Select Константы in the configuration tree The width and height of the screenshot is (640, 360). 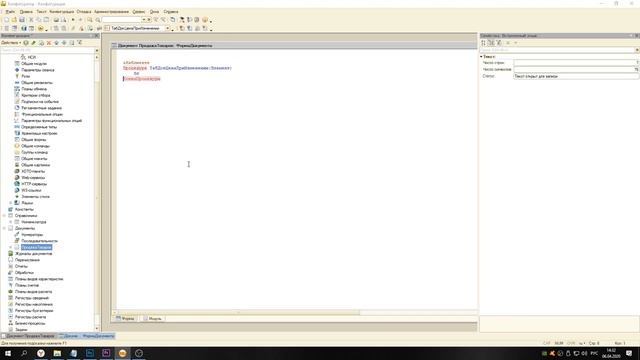pyautogui.click(x=24, y=209)
